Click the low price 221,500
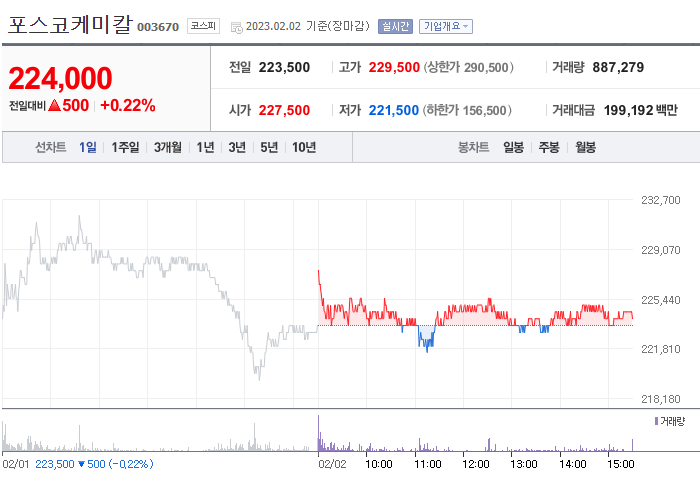Viewport: 700px width, 477px height. click(394, 110)
